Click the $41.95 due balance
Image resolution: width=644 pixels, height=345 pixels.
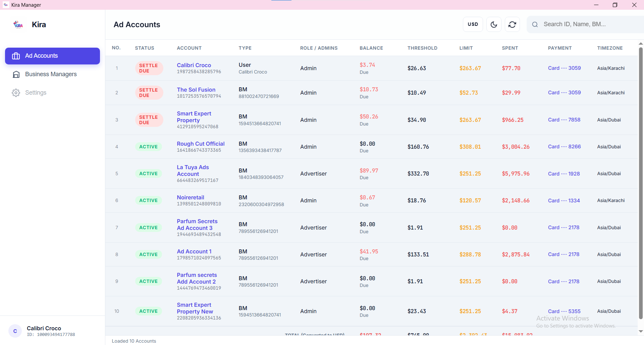point(369,252)
